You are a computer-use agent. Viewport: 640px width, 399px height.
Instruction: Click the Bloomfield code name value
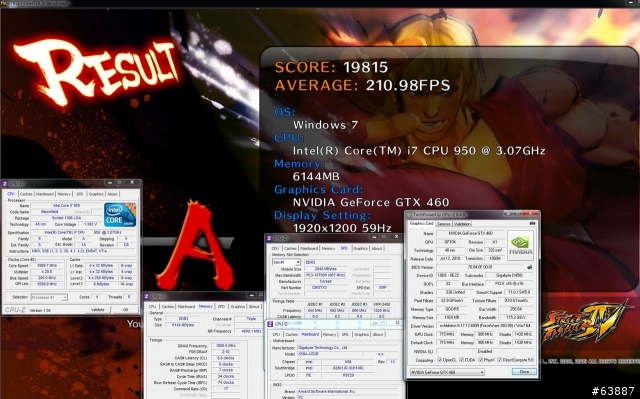pyautogui.click(x=49, y=212)
